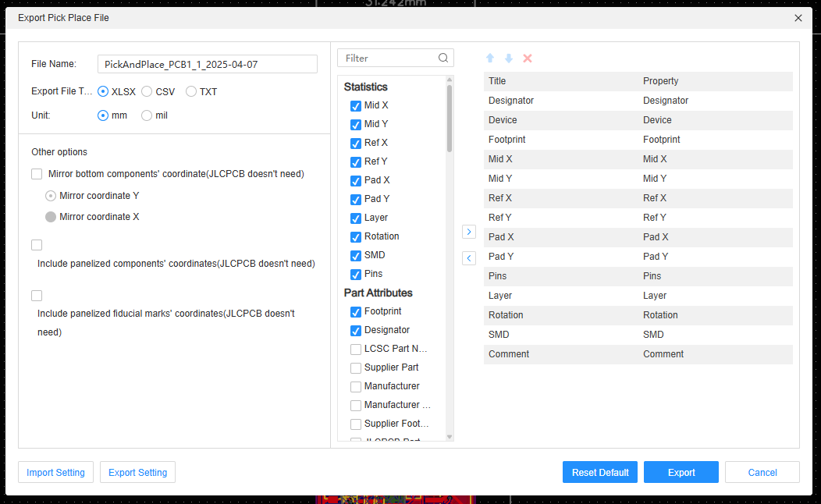
Task: Uncheck the Mid X checkbox
Action: pos(356,106)
